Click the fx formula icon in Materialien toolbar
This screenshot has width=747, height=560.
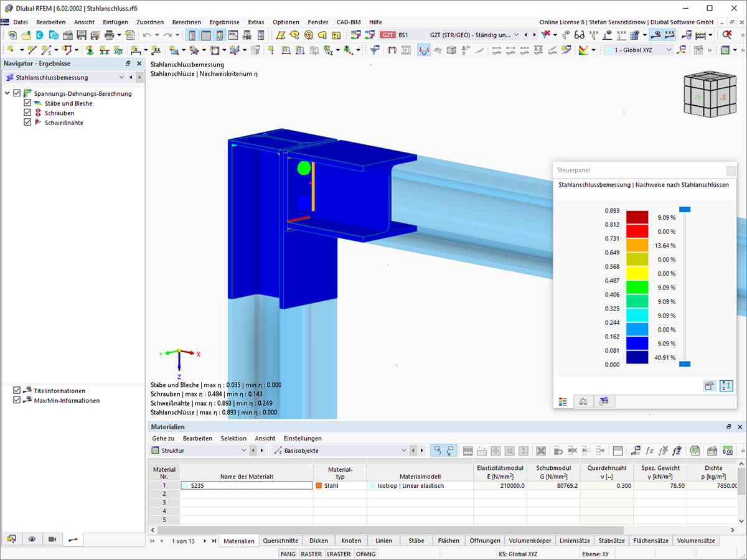pos(650,450)
